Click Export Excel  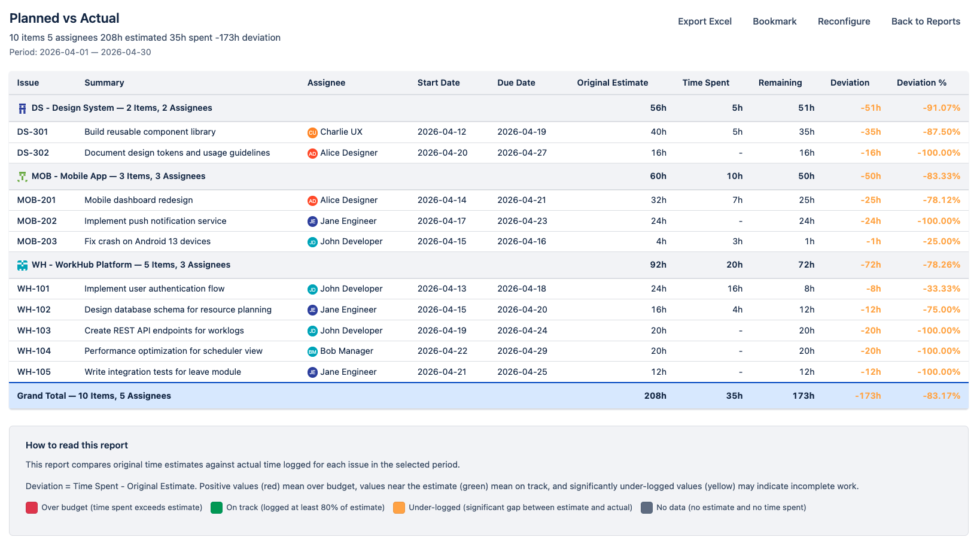click(x=704, y=22)
